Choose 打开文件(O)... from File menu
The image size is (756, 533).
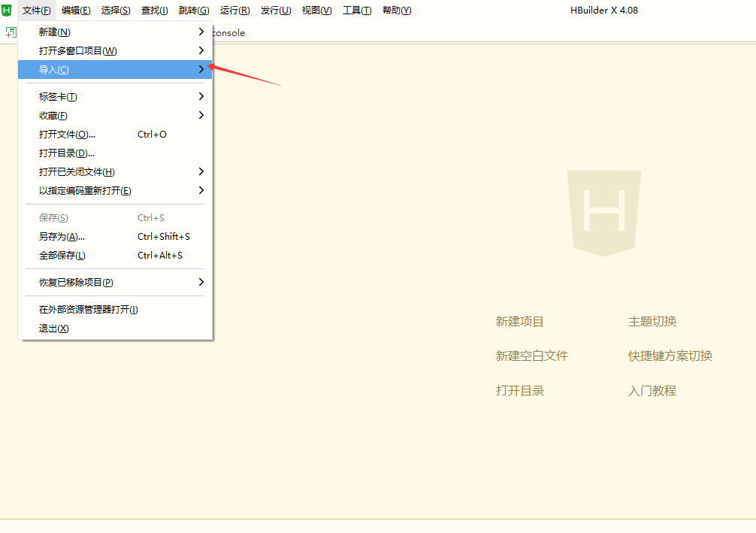pyautogui.click(x=115, y=134)
